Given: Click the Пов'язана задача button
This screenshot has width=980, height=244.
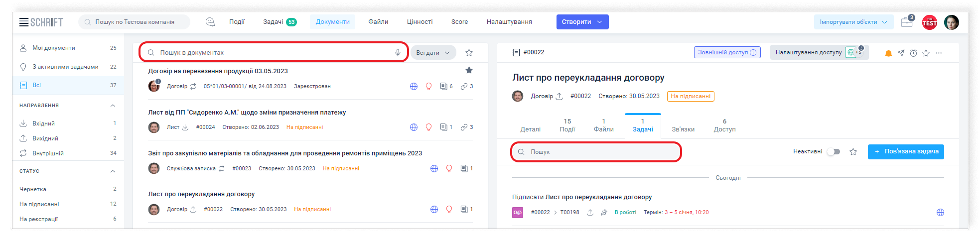Looking at the screenshot, I should (x=905, y=152).
